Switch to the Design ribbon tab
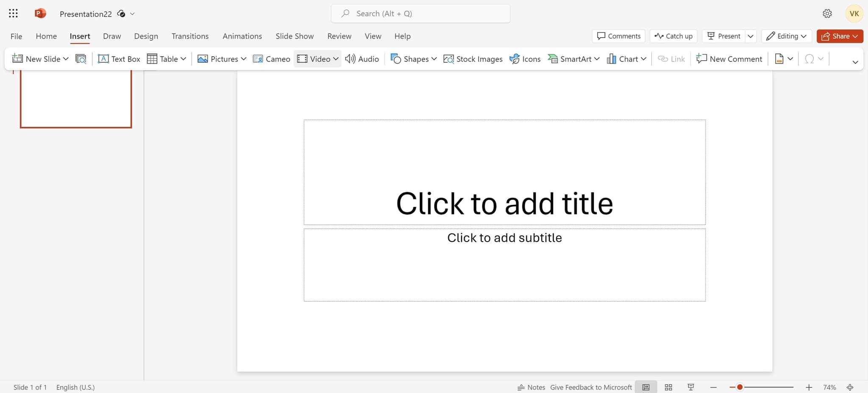868x393 pixels. 146,36
